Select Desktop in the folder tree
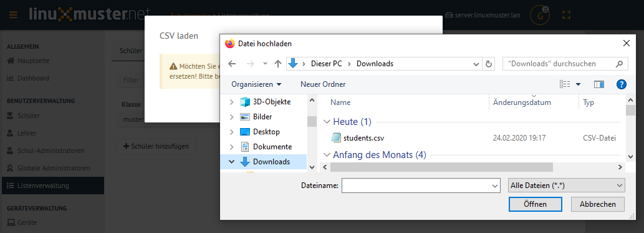 [x=266, y=132]
